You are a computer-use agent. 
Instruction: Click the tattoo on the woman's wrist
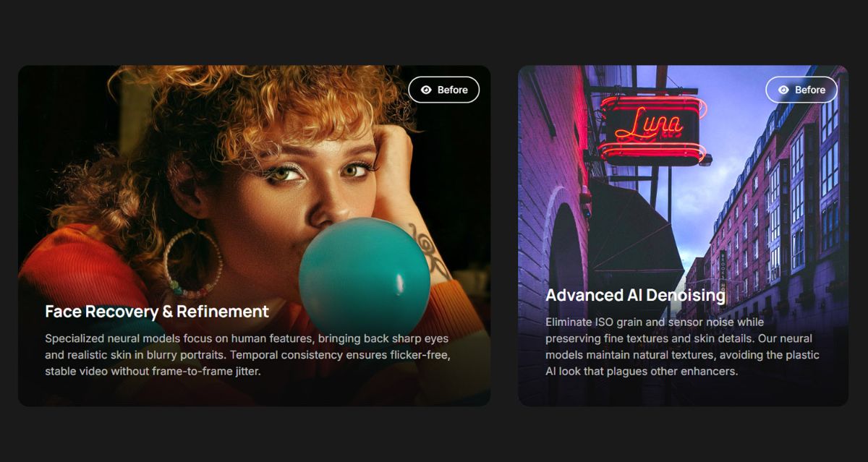[x=428, y=249]
